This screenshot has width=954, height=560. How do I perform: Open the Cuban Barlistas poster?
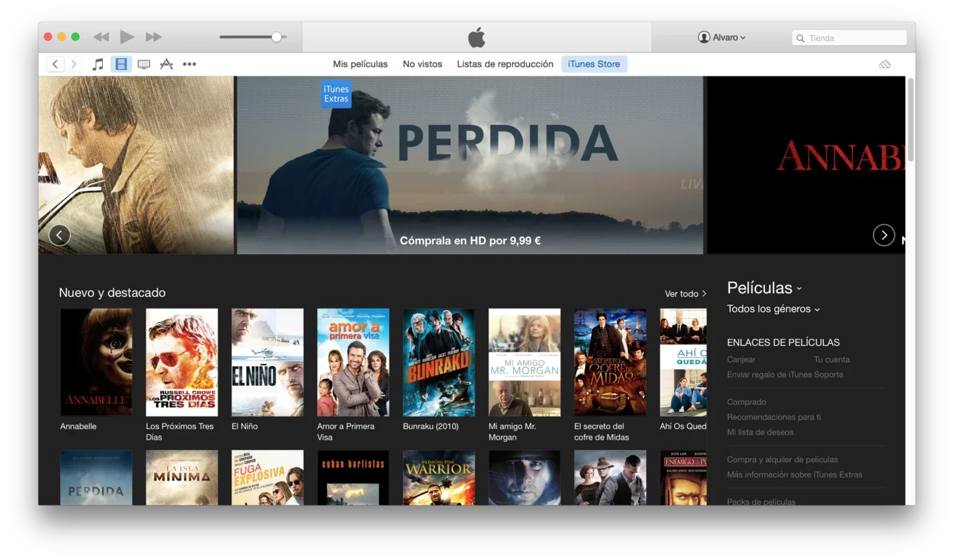click(353, 477)
